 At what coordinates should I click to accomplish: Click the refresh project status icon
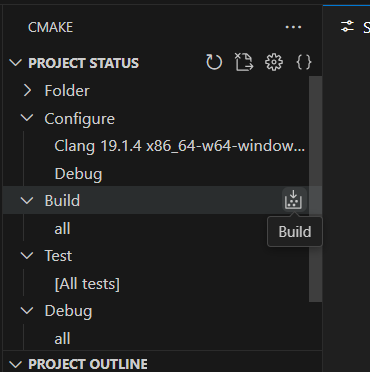click(x=214, y=62)
